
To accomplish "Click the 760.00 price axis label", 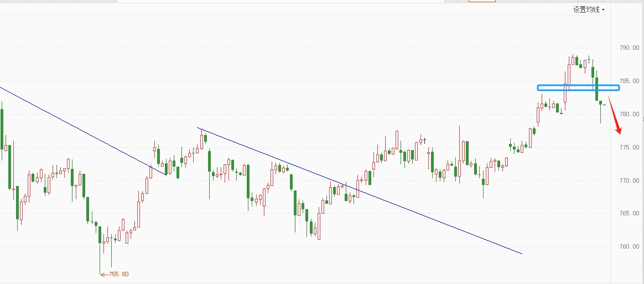I will 629,247.
